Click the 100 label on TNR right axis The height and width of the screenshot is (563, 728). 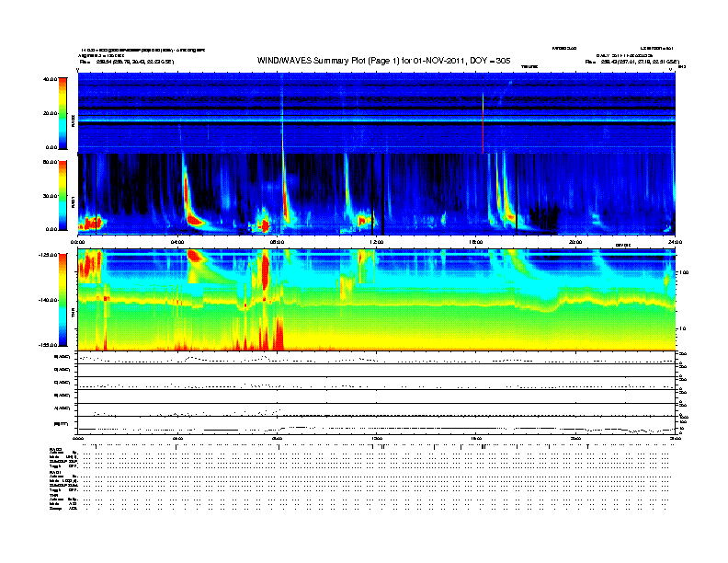coord(683,272)
